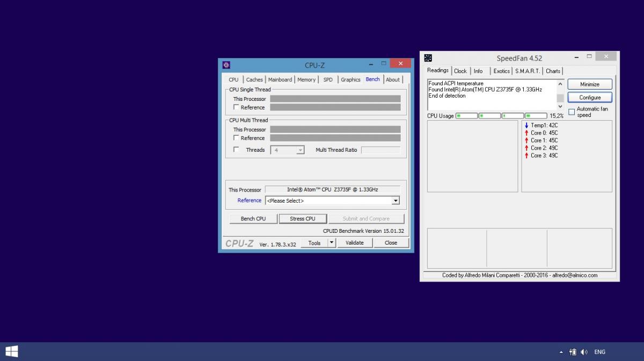
Task: Click SpeedFan log scrollbar up arrow
Action: (560, 84)
